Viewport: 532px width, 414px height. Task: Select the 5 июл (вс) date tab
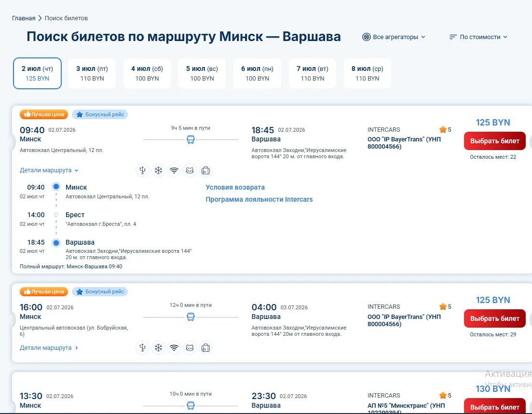coord(202,73)
